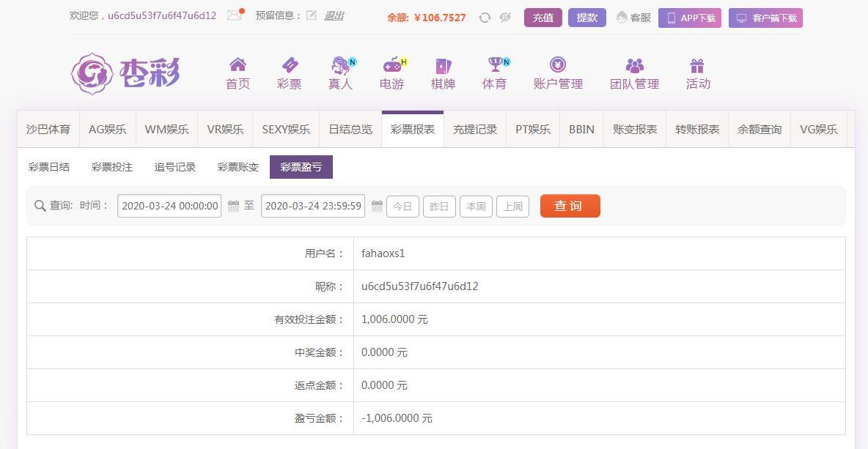Click the 杏彩 site logo

(125, 73)
